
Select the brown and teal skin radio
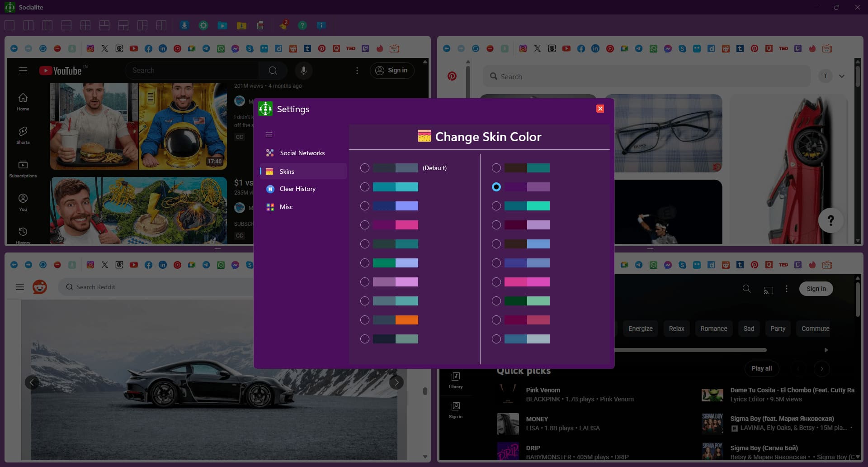coord(496,168)
